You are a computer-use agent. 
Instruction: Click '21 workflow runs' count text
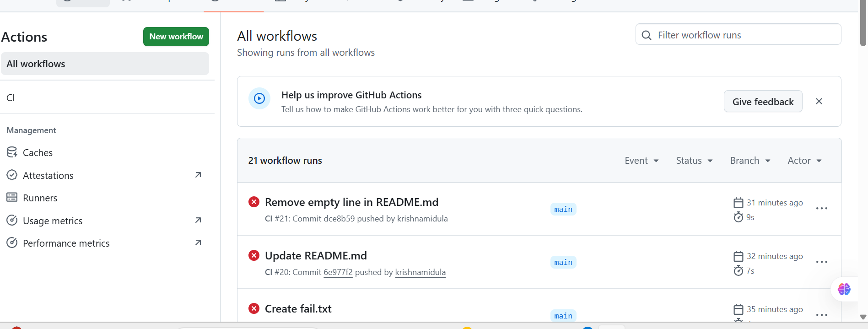point(285,161)
